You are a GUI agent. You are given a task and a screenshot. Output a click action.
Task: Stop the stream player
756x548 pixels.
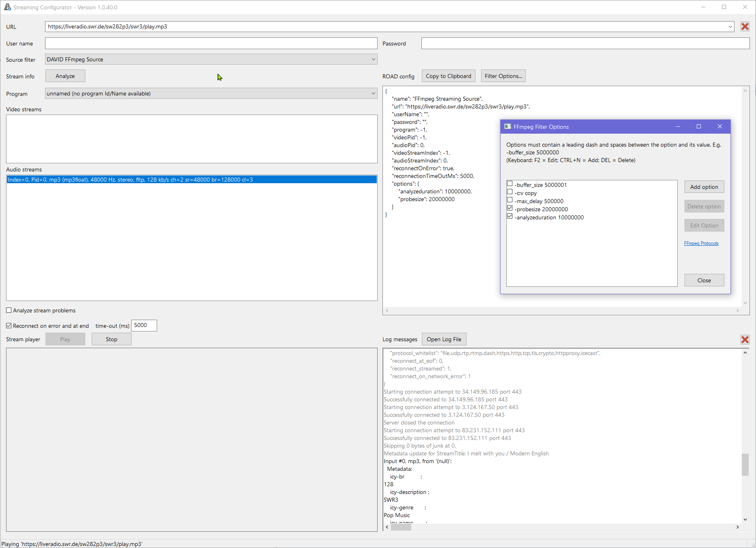(111, 339)
